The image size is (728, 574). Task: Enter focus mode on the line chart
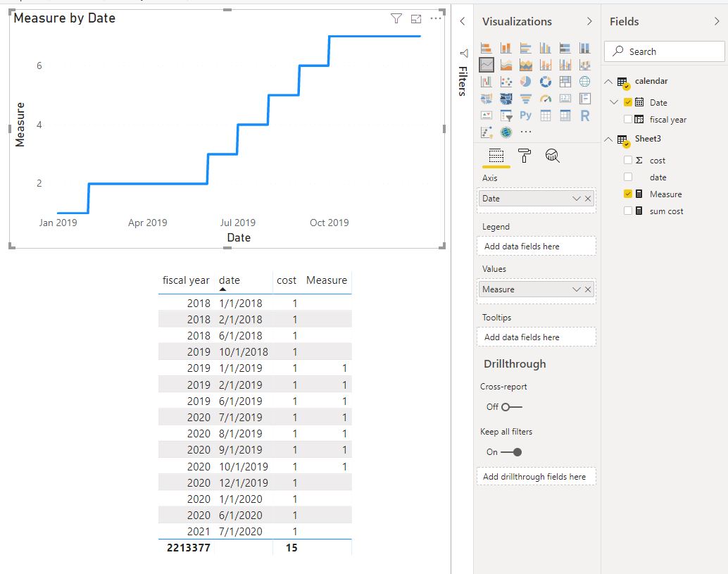click(416, 18)
